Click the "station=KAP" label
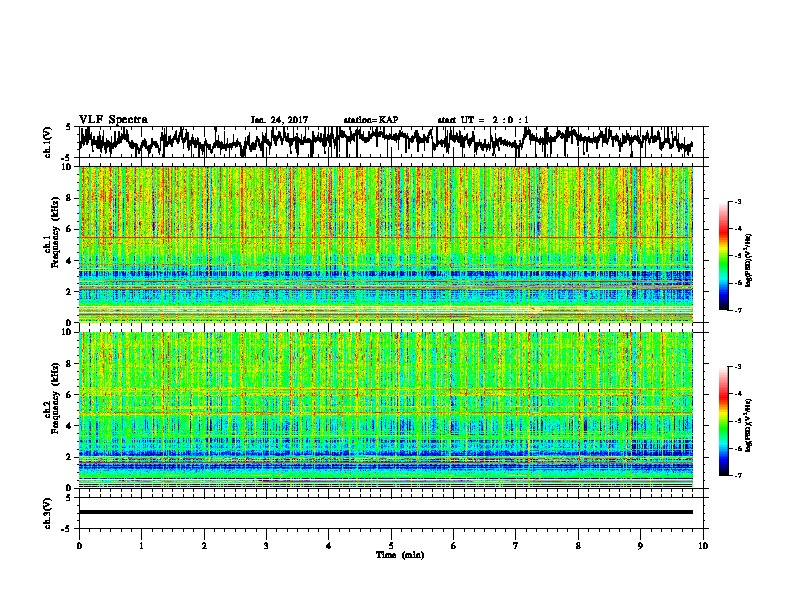Screen dimensions: 792x612 (x=371, y=120)
